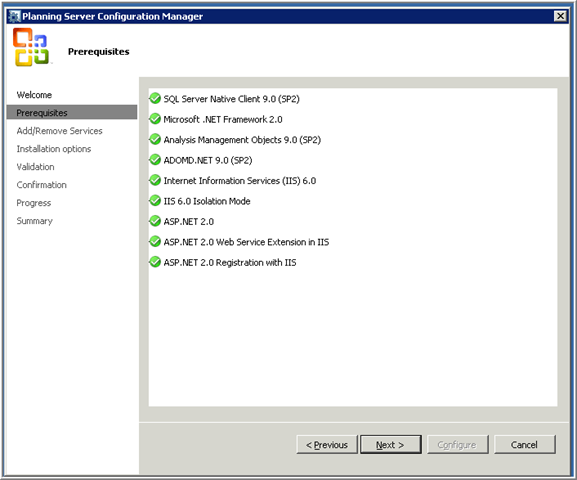Viewport: 577px width, 480px height.
Task: Advance with the Next button
Action: point(390,445)
